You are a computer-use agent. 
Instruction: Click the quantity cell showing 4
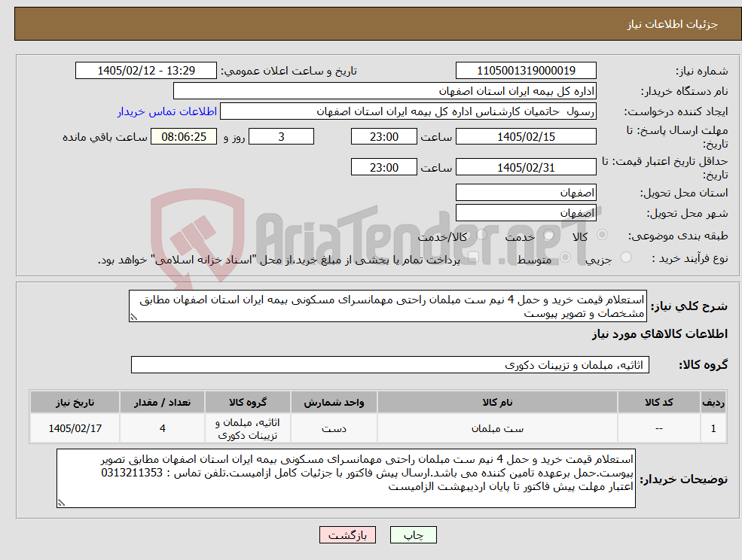pyautogui.click(x=162, y=428)
